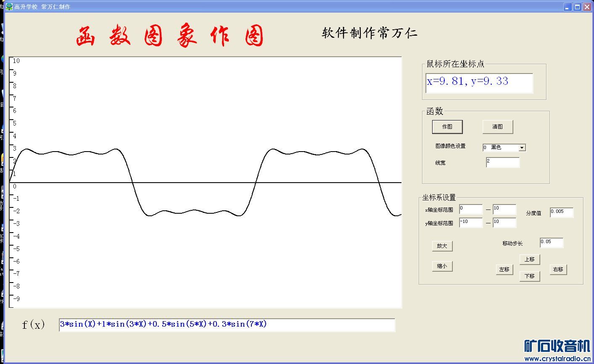
Task: Click the y-axis tick label -9
Action: point(16,299)
